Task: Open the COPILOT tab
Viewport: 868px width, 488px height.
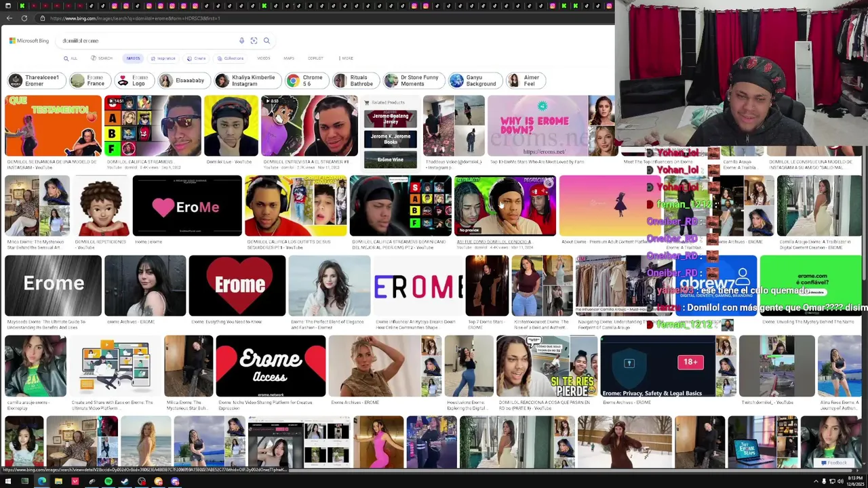Action: (x=315, y=58)
